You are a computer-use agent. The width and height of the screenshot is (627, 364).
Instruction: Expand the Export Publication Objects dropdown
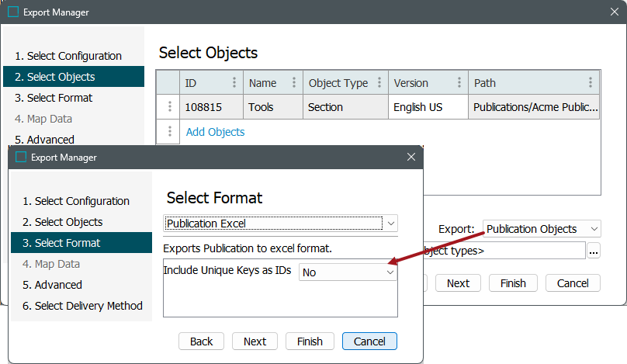[x=594, y=229]
